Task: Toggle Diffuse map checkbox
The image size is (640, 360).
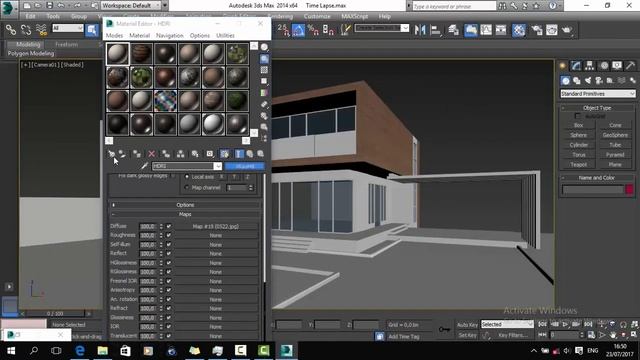Action: (x=169, y=226)
